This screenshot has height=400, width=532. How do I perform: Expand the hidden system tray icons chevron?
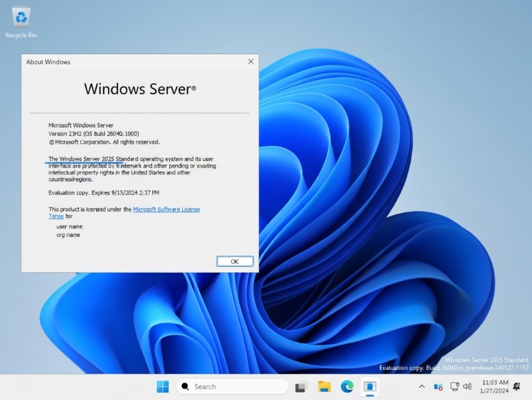coord(422,386)
